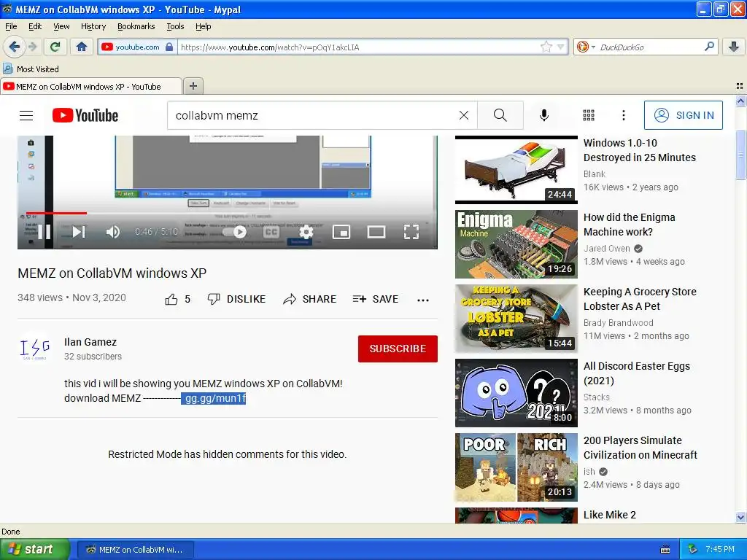This screenshot has width=747, height=560.
Task: Open the View menu
Action: coord(61,26)
